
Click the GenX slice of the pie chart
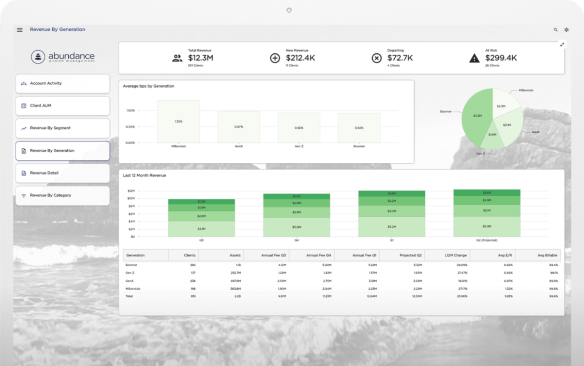[508, 126]
